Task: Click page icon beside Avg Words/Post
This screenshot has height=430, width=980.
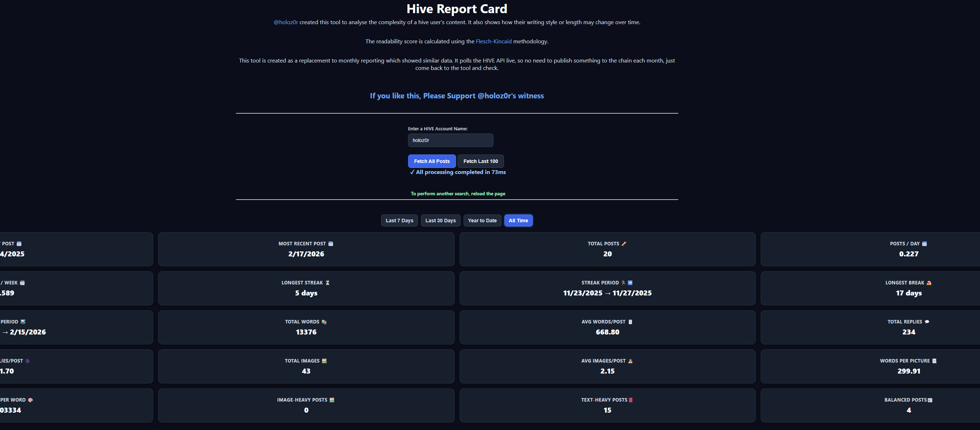Action: click(x=630, y=322)
